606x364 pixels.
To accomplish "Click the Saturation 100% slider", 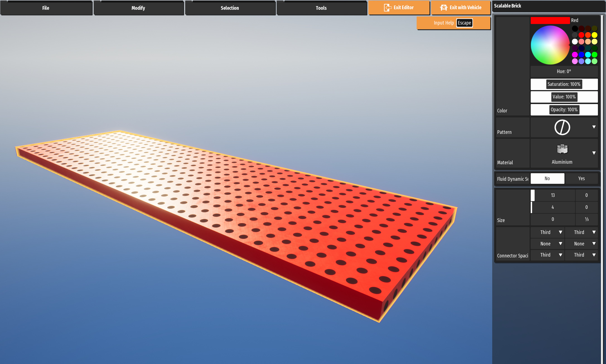I will tap(564, 84).
